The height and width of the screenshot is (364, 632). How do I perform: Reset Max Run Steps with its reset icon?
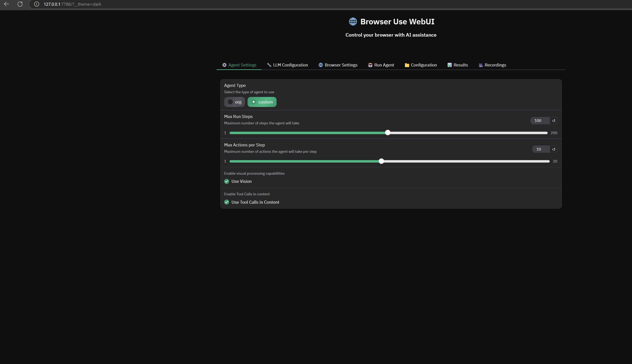[554, 120]
